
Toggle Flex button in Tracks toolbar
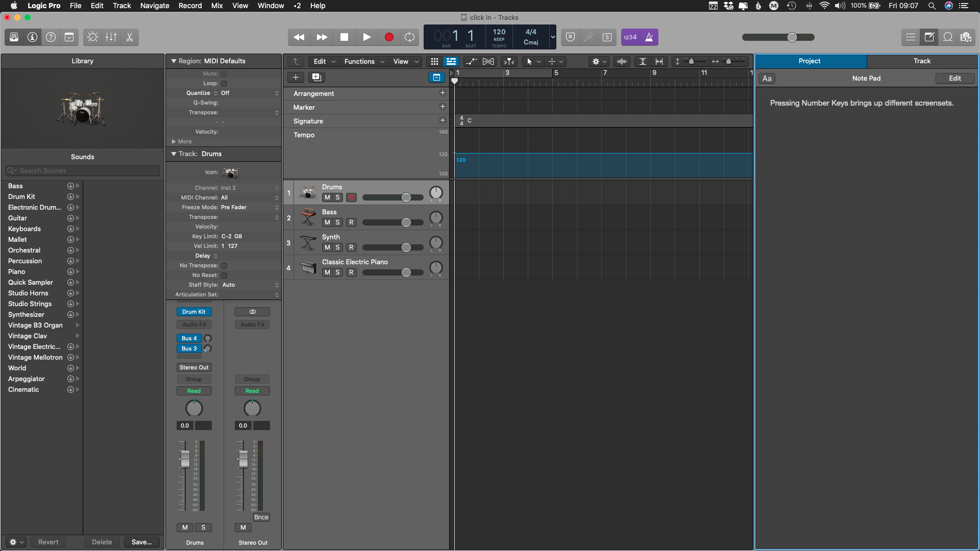pos(488,62)
